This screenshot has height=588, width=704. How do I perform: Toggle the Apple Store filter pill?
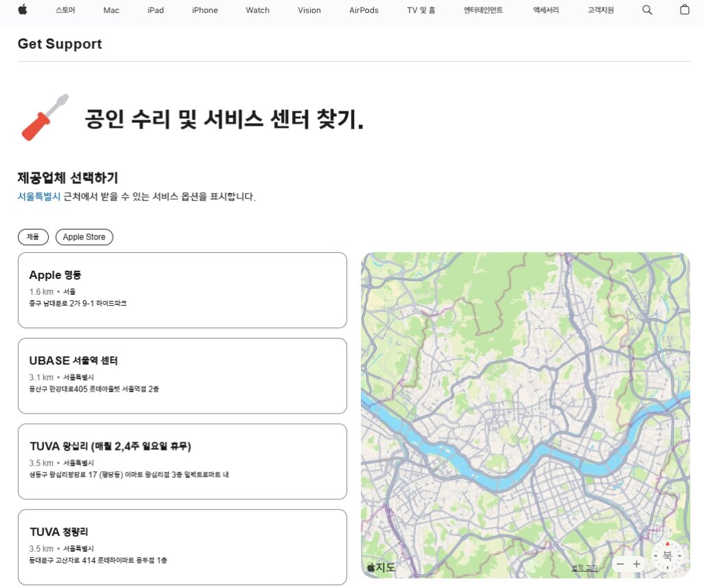84,237
